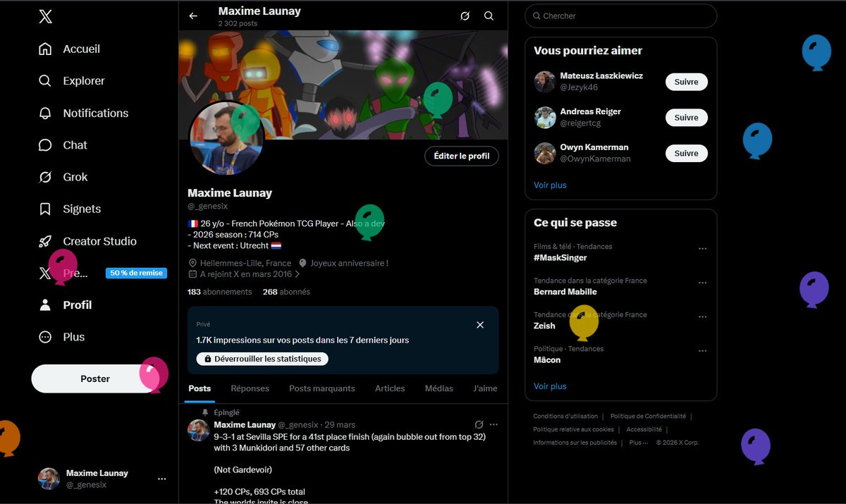Open the profile banner image

pos(343,84)
